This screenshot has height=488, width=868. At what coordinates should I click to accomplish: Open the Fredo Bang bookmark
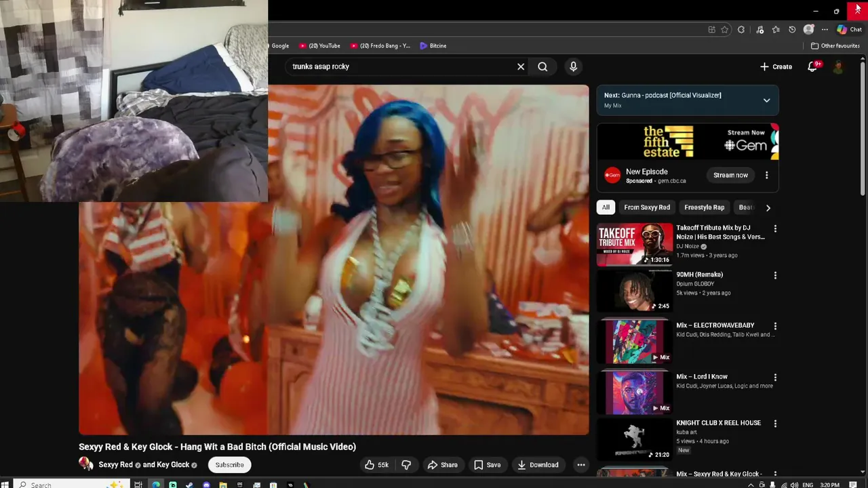tap(380, 46)
